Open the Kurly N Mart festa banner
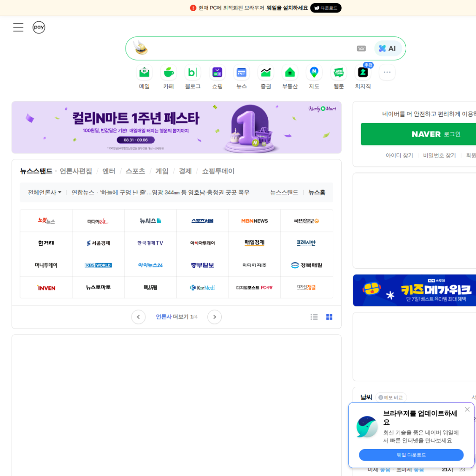This screenshot has height=476, width=476. click(176, 127)
